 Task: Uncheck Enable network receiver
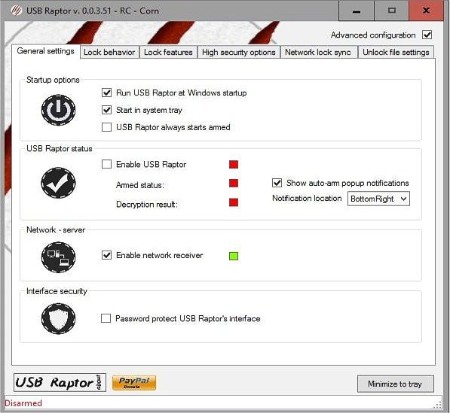tap(107, 255)
